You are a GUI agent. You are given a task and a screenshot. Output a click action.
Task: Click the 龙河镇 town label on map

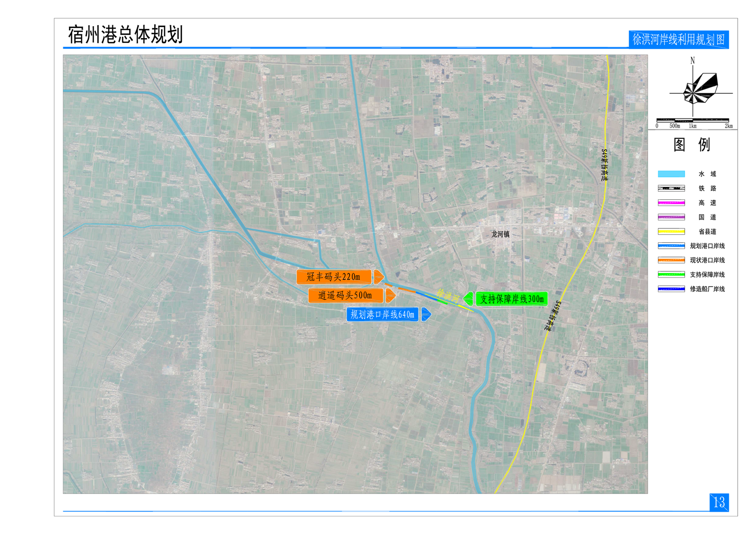(x=500, y=234)
